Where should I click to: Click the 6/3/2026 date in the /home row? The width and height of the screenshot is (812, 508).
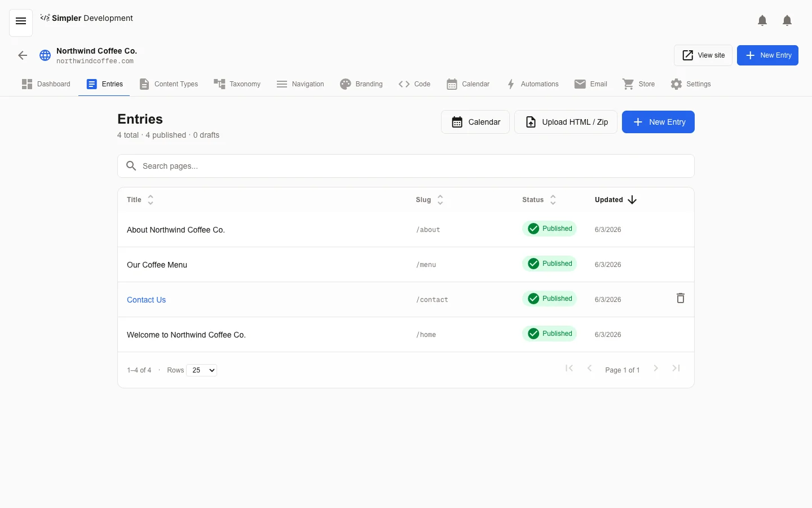[x=608, y=335]
